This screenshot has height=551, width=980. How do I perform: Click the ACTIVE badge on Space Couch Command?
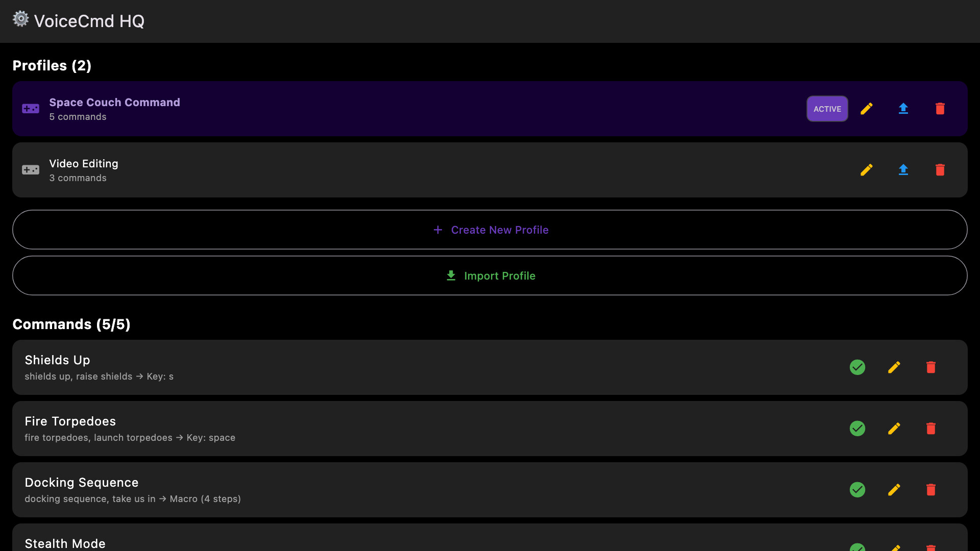pos(827,109)
